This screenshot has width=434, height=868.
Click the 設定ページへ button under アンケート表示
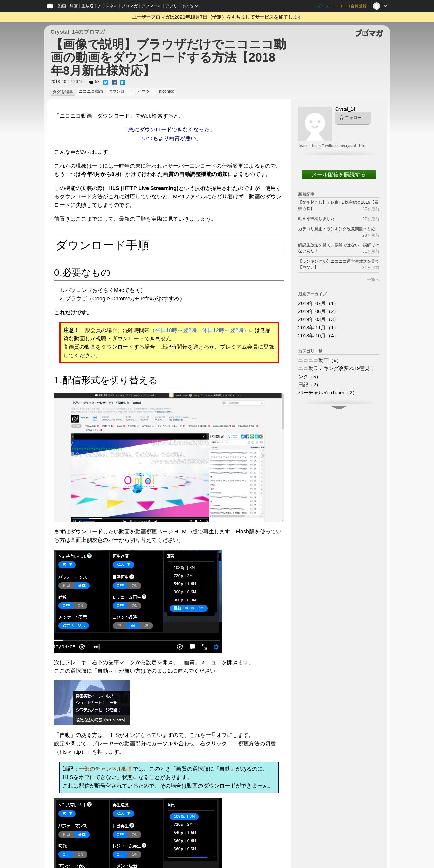[x=73, y=626]
